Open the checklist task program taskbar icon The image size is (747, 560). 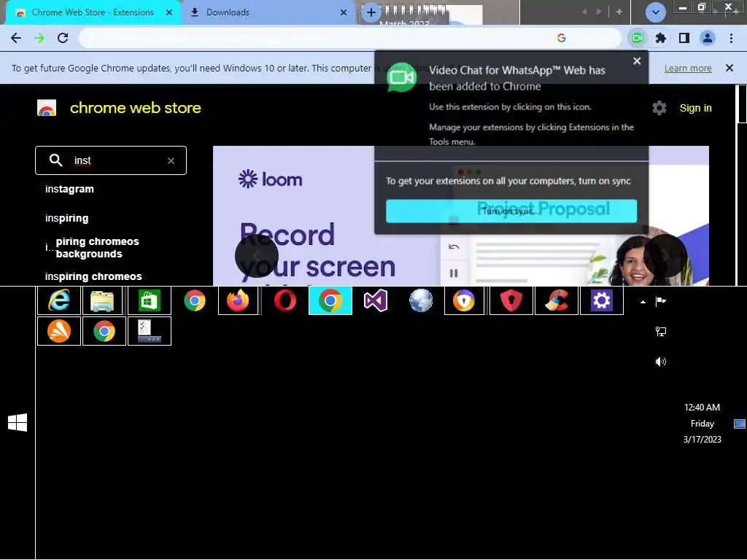pos(149,331)
